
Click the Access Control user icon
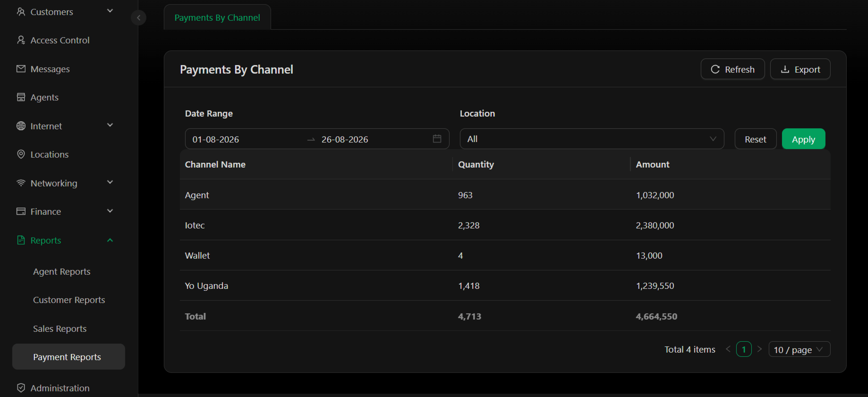pyautogui.click(x=21, y=40)
